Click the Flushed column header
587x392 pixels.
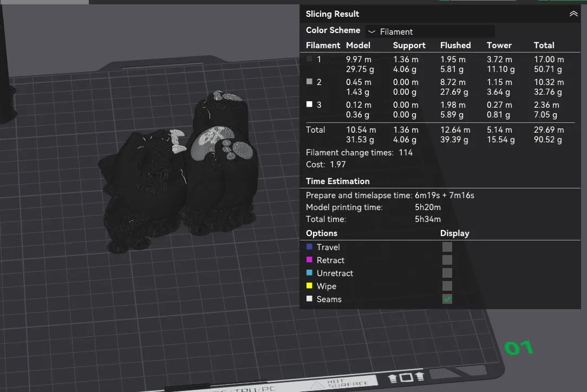pos(455,45)
